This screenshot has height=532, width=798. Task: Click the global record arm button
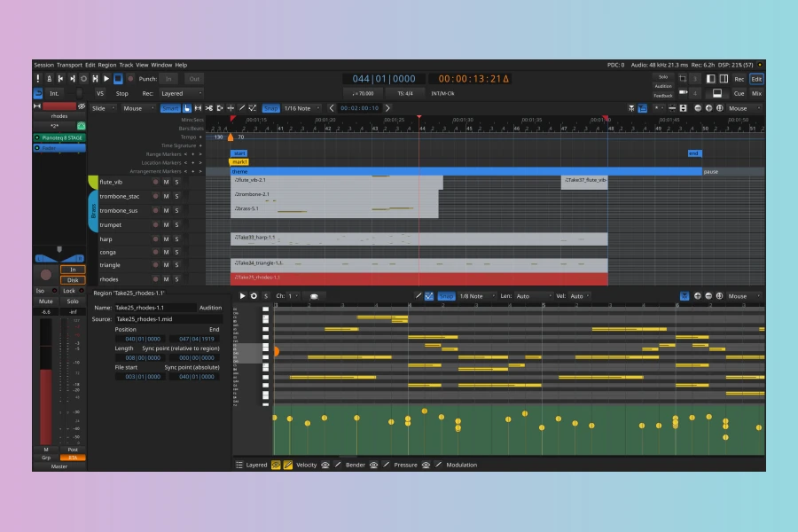pyautogui.click(x=130, y=79)
